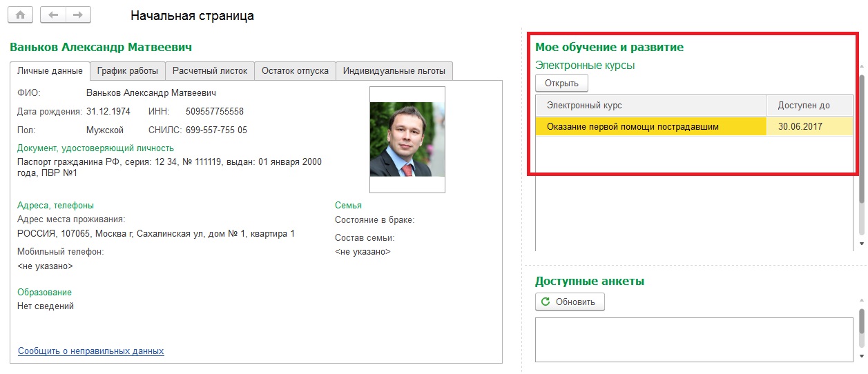The image size is (868, 374).
Task: Click the Начальная страница page title
Action: [192, 15]
